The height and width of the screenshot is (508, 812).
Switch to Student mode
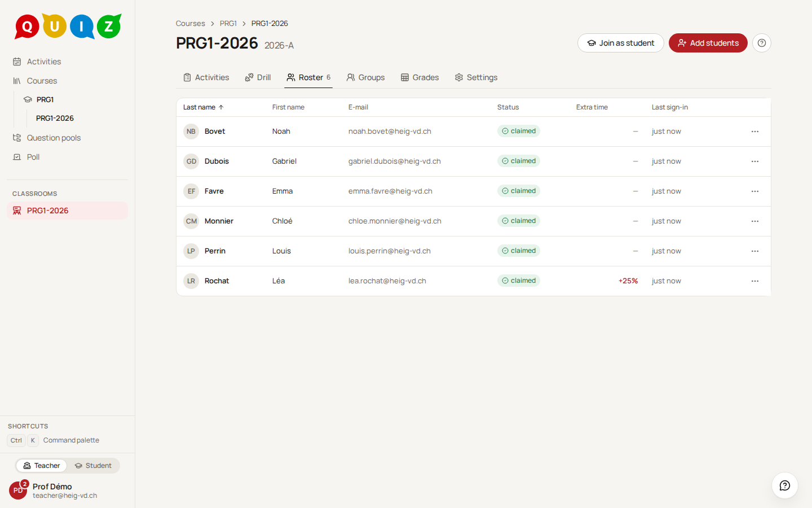click(x=93, y=466)
